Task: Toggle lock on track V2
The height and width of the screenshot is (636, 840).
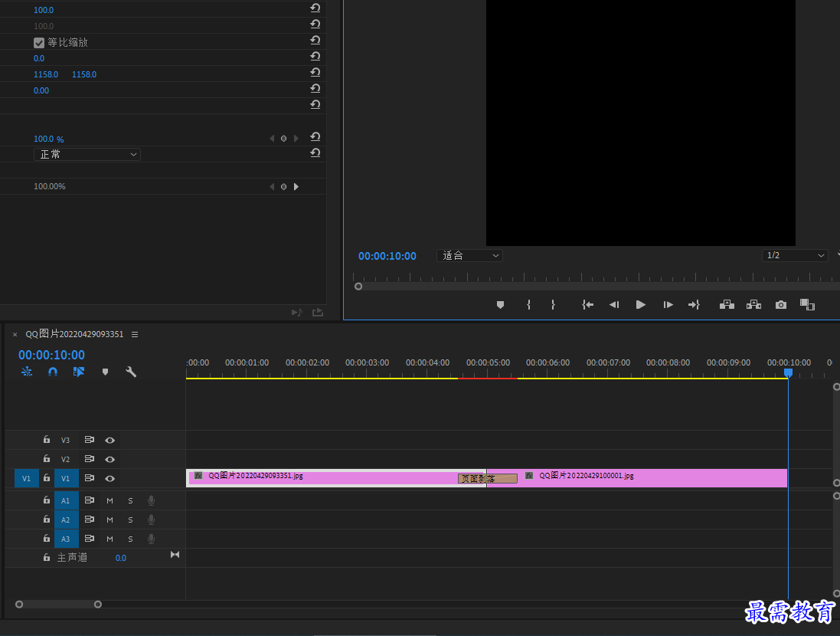Action: 47,459
